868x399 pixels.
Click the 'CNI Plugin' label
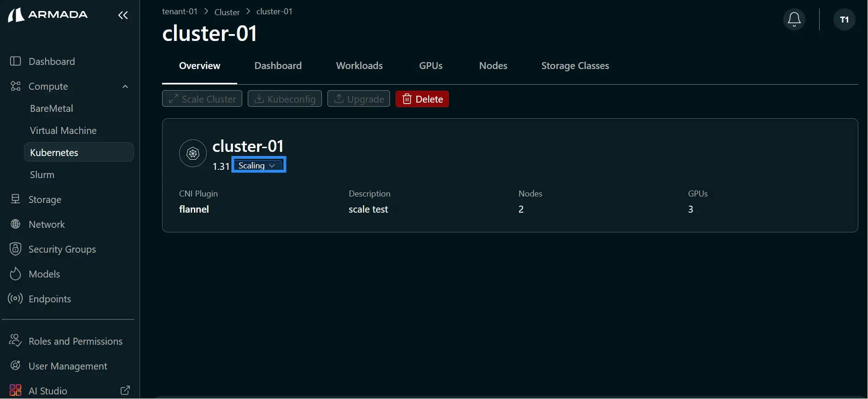click(198, 194)
